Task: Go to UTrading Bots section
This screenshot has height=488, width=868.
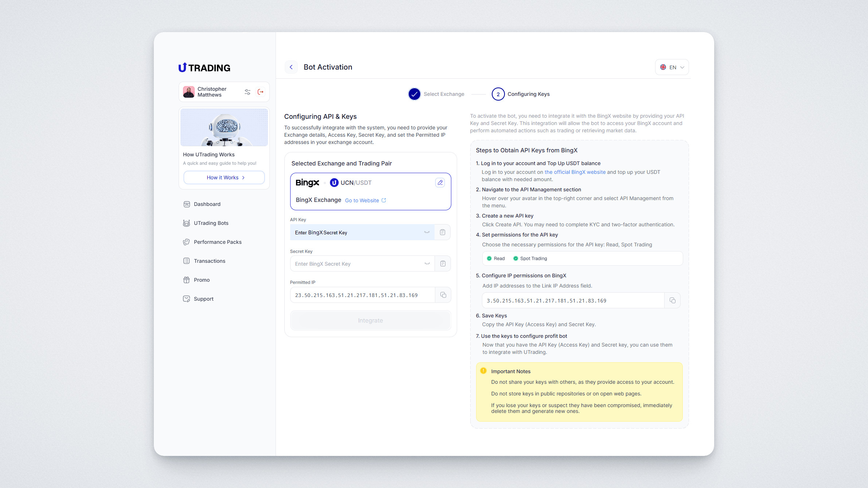Action: (211, 223)
